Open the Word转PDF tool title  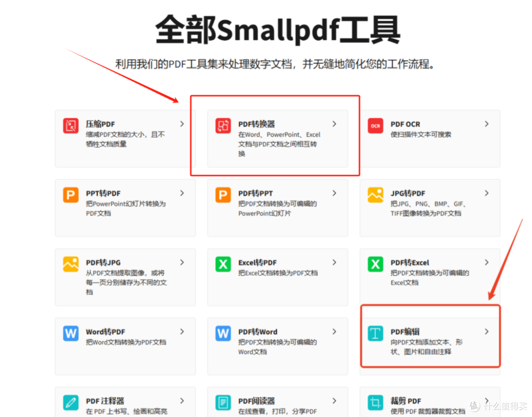105,332
